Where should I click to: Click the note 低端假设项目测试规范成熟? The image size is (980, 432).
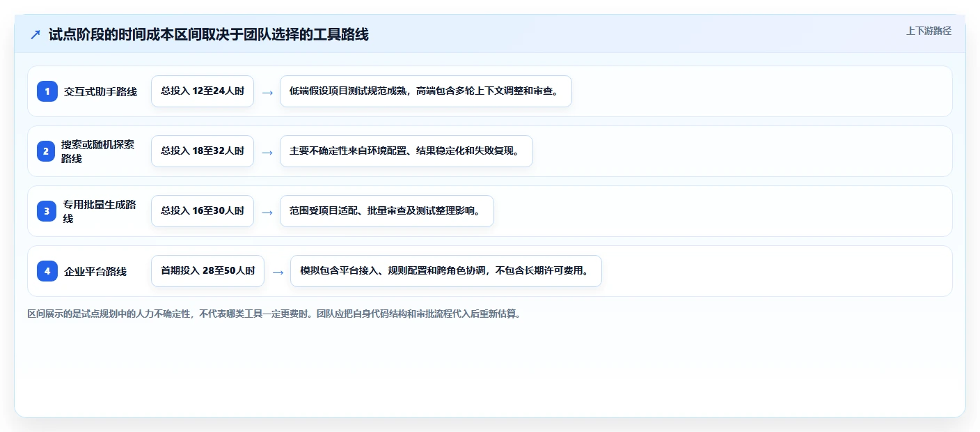click(426, 91)
